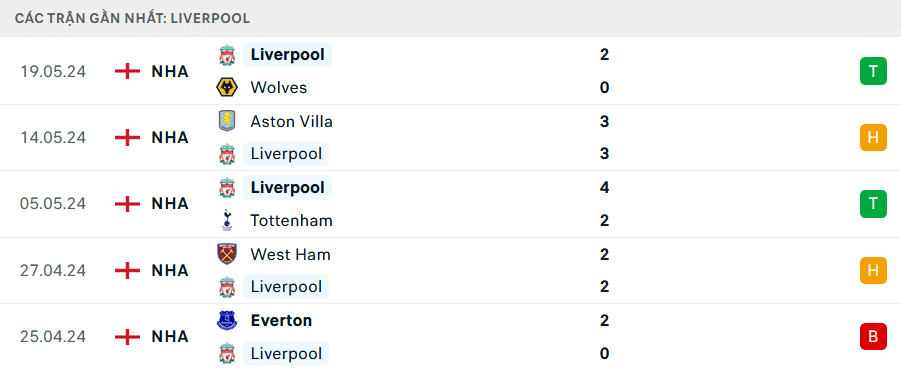Click the West Ham club crest

227,254
